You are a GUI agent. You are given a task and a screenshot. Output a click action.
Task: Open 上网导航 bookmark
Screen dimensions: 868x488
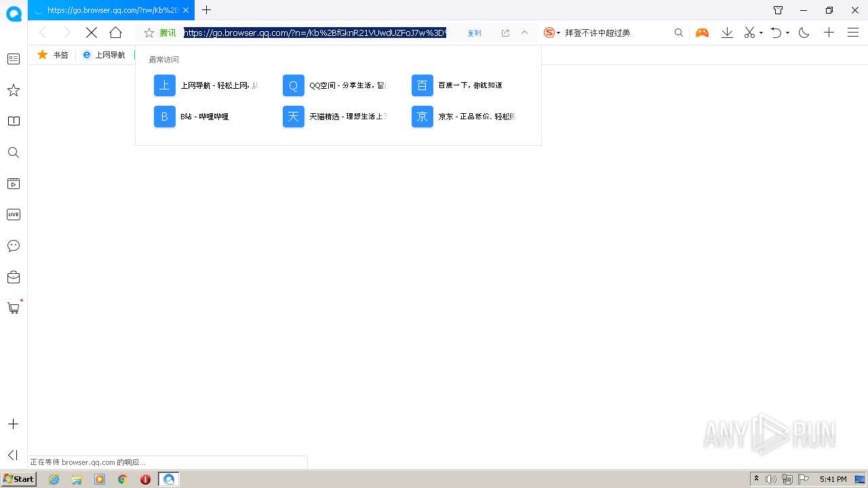point(104,55)
